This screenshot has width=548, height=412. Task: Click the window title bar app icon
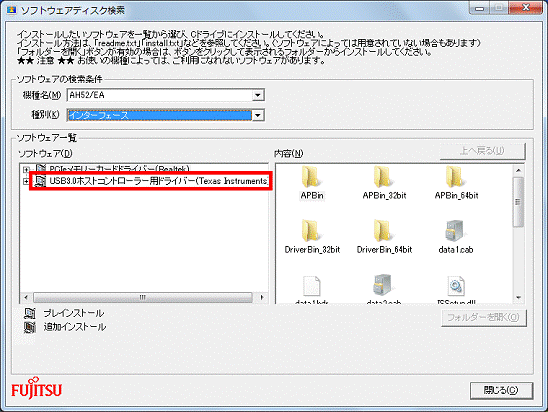coord(12,10)
